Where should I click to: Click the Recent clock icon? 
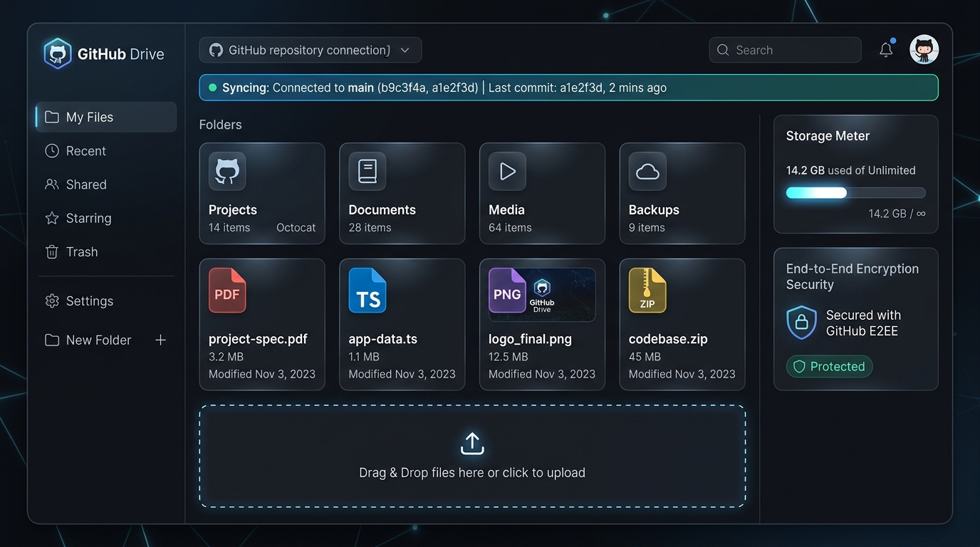52,151
